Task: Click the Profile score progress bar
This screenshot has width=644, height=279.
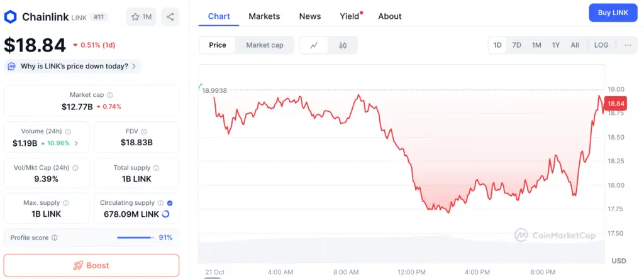Action: point(136,238)
